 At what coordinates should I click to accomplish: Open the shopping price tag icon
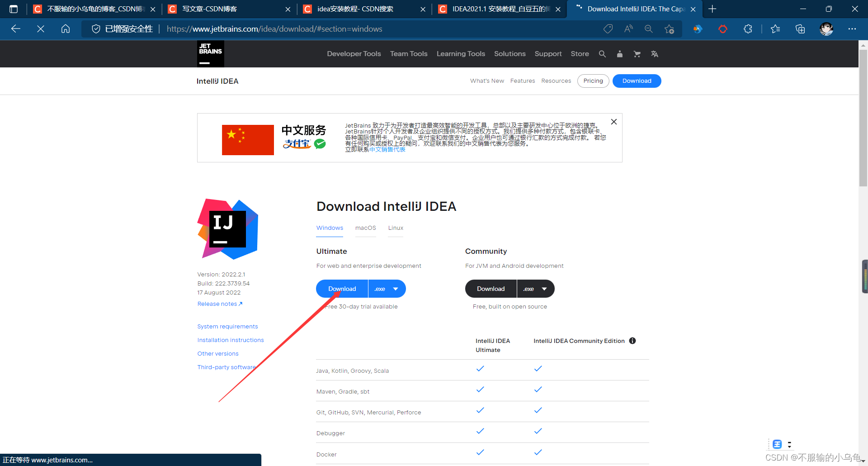608,29
